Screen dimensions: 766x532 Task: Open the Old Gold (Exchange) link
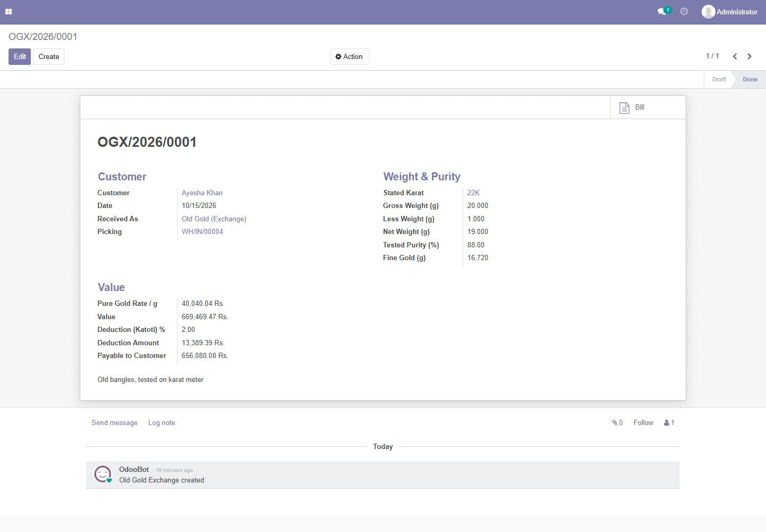[214, 219]
